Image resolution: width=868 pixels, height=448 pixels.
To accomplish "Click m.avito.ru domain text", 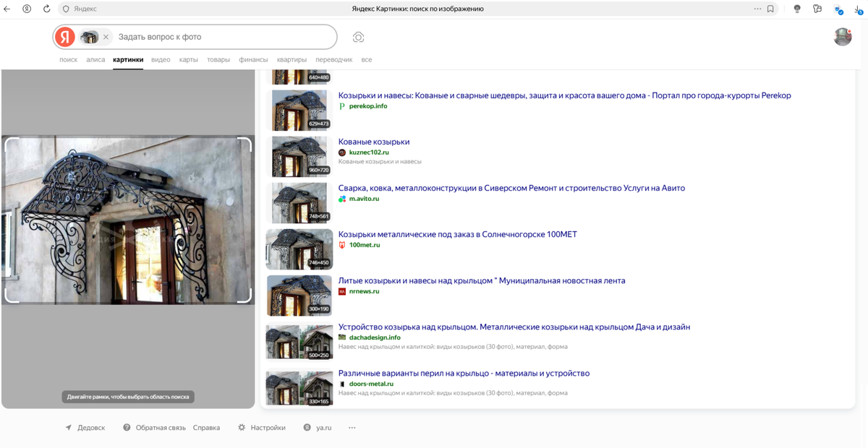I will pos(364,199).
